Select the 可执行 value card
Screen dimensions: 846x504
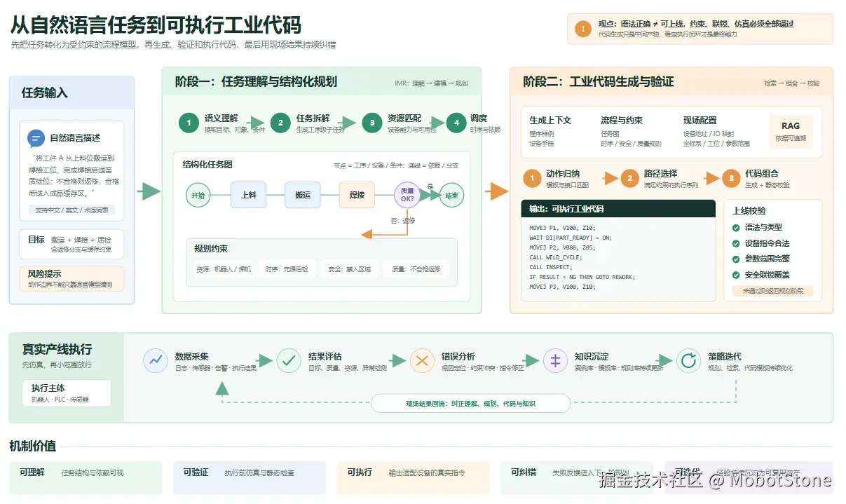point(414,477)
